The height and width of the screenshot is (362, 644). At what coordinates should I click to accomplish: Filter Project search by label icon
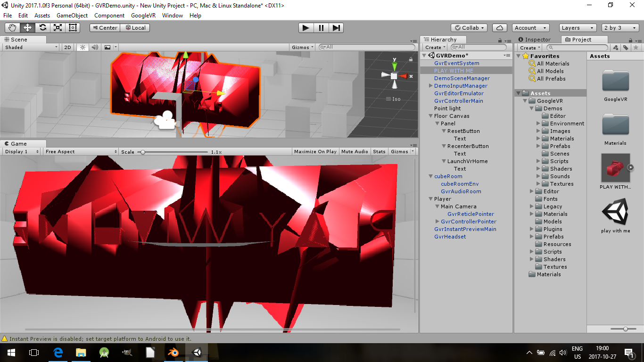pyautogui.click(x=626, y=48)
